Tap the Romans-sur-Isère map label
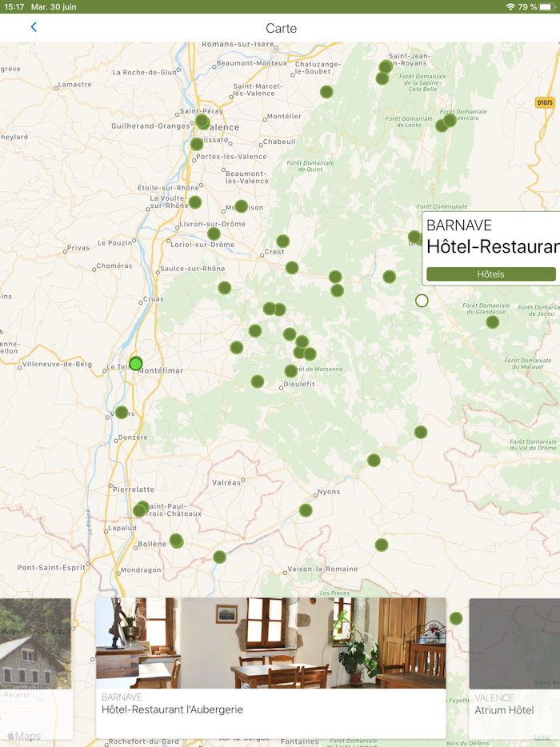Viewport: 560px width, 747px height. click(x=238, y=44)
